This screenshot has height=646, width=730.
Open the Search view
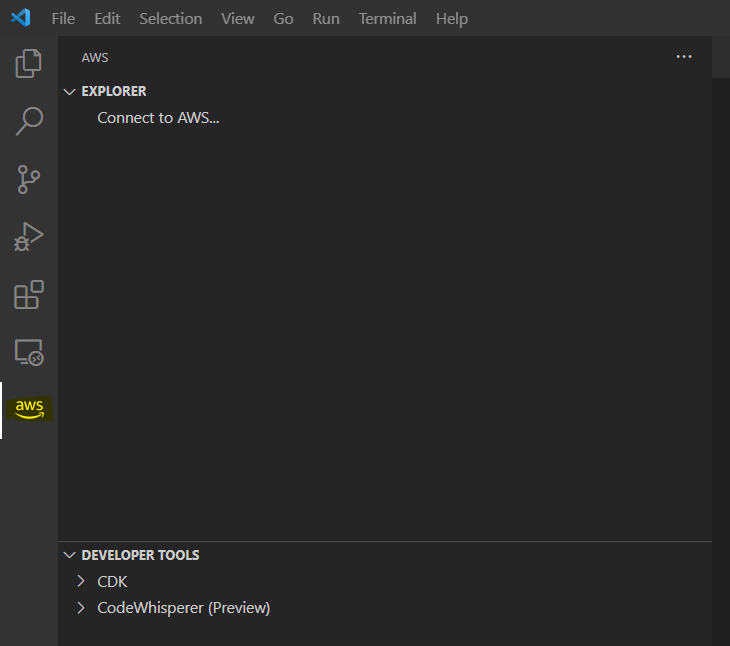pyautogui.click(x=29, y=121)
